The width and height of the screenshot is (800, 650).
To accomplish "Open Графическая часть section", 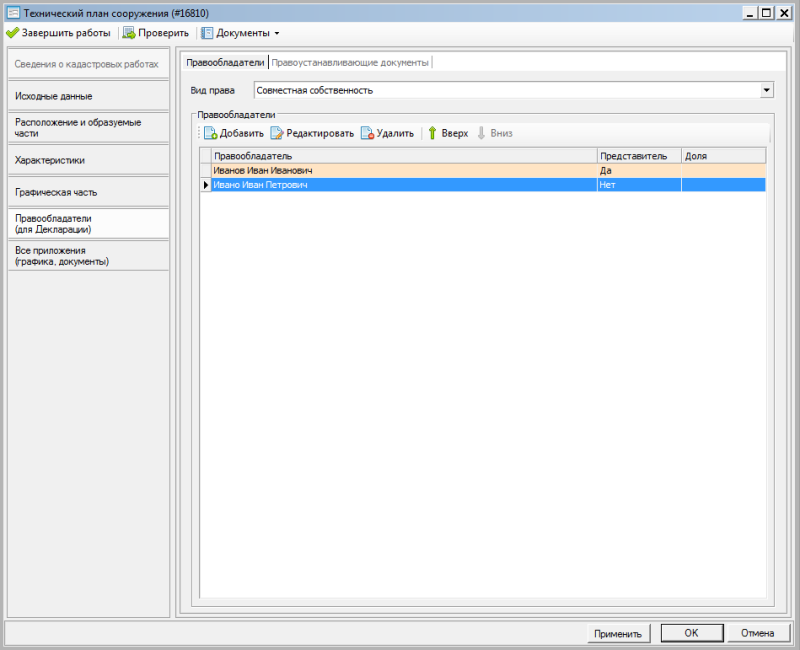I will click(87, 191).
